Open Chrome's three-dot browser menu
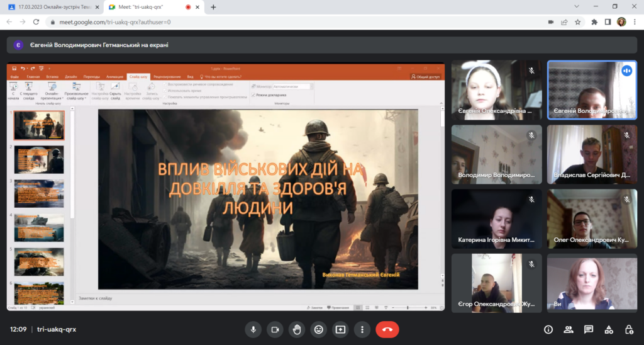644x345 pixels. (x=635, y=21)
